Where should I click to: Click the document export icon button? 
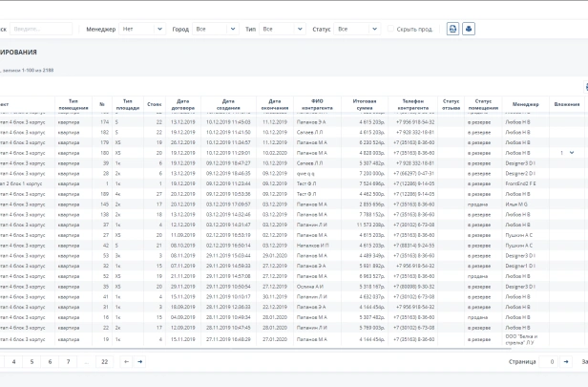click(452, 29)
